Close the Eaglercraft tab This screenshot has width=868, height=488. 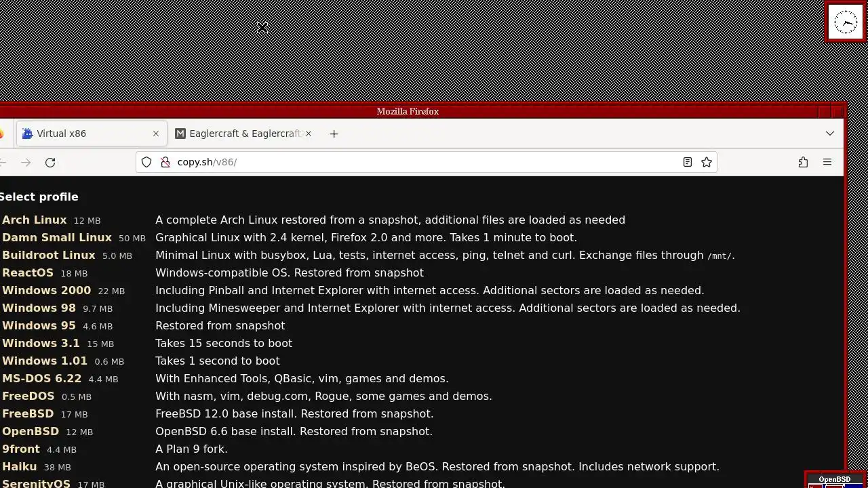point(309,134)
